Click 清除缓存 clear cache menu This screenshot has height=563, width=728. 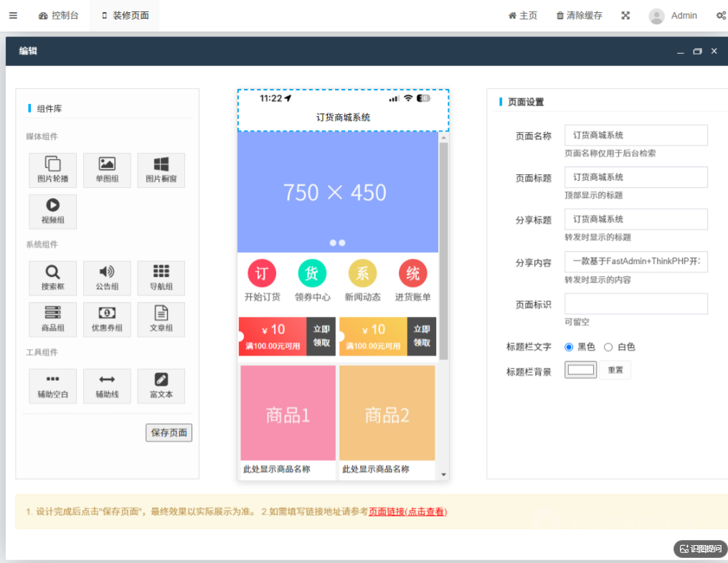pyautogui.click(x=579, y=15)
